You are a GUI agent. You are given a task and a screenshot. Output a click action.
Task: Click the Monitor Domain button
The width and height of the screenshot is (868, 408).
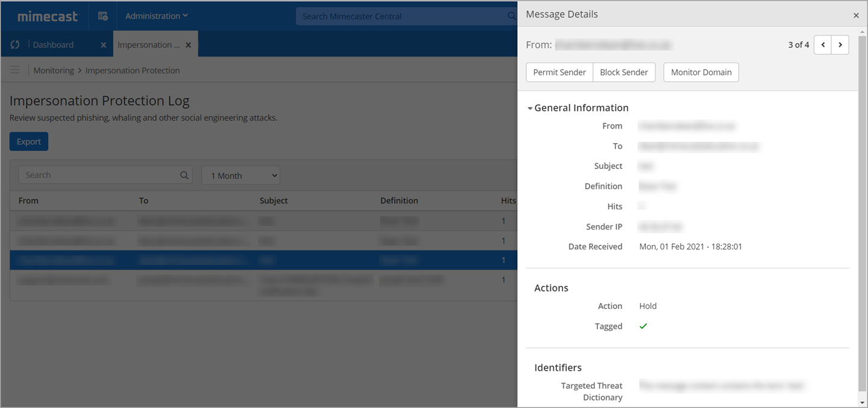(x=701, y=72)
